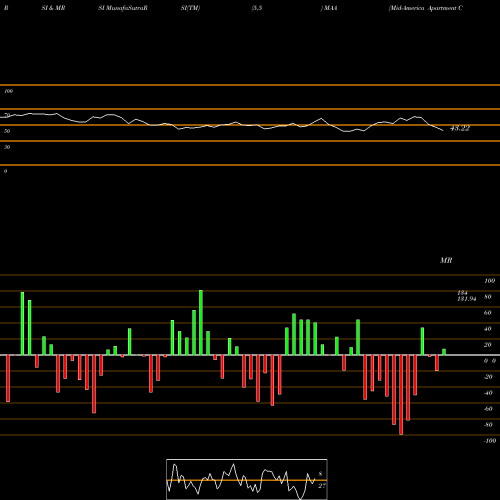Click the '60' axis label in MR panel

coord(487,313)
